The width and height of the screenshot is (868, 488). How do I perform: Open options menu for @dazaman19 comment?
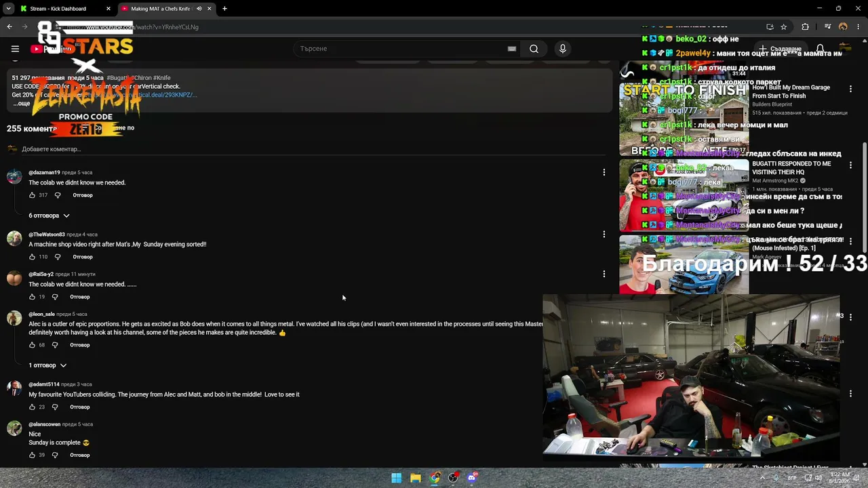pos(604,172)
